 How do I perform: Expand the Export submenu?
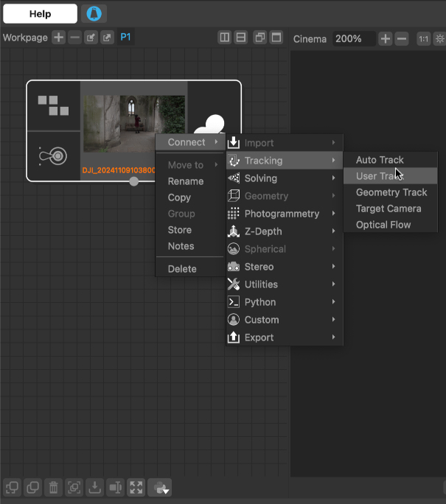[x=285, y=337]
